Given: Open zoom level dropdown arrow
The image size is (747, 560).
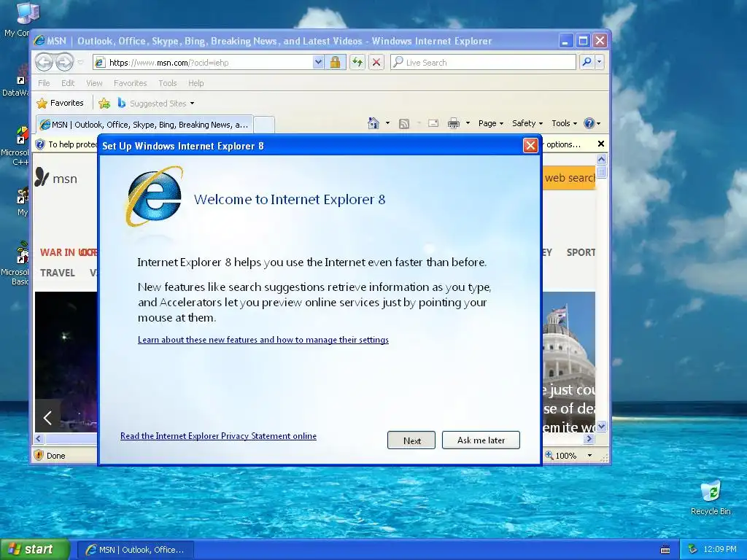Looking at the screenshot, I should [x=589, y=455].
